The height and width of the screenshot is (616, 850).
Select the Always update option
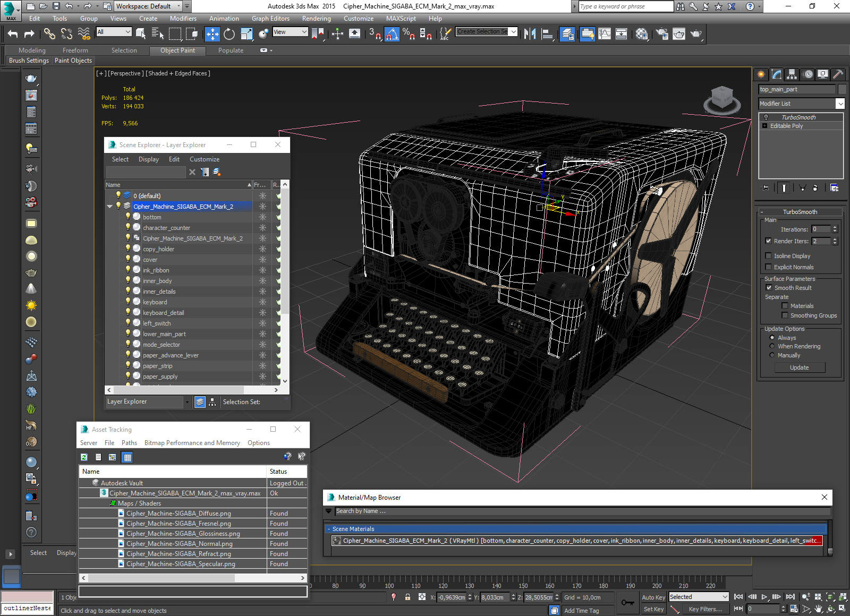(772, 338)
